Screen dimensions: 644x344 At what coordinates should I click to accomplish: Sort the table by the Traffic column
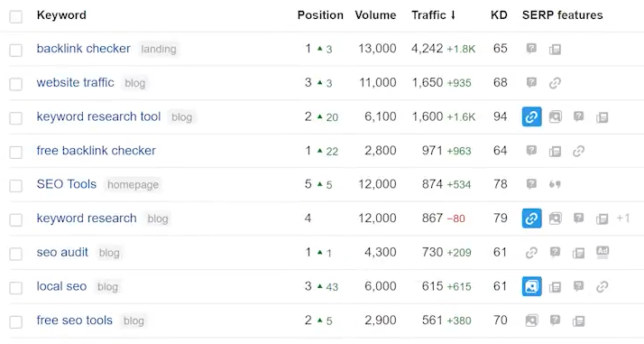point(434,15)
